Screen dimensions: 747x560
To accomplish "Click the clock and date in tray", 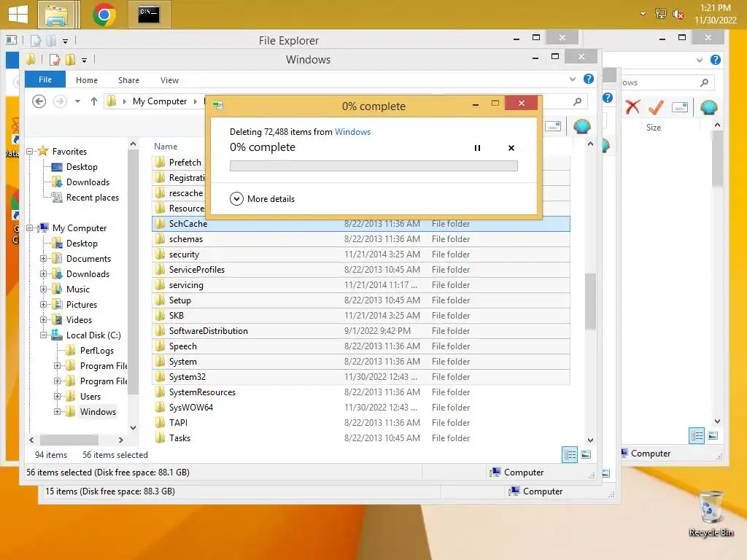I will tap(715, 14).
